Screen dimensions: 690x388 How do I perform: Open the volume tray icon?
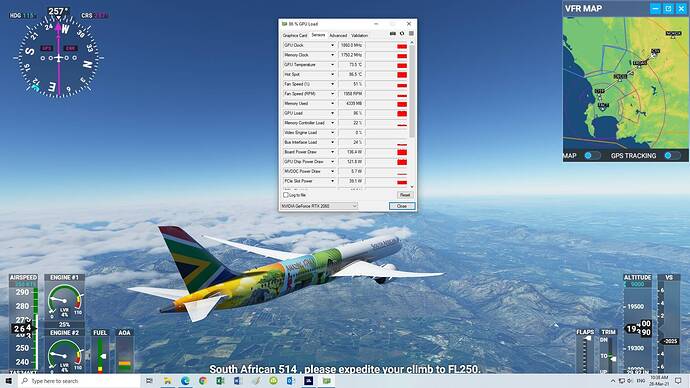[x=630, y=381]
